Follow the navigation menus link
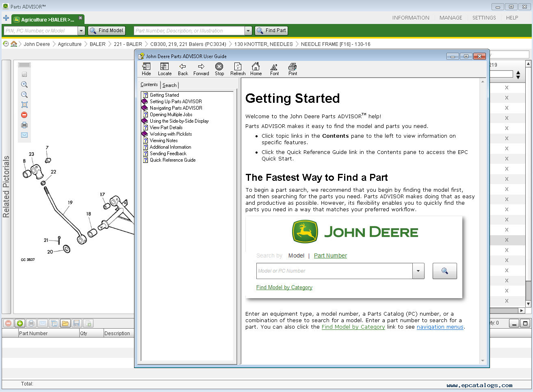The height and width of the screenshot is (392, 533). (440, 327)
